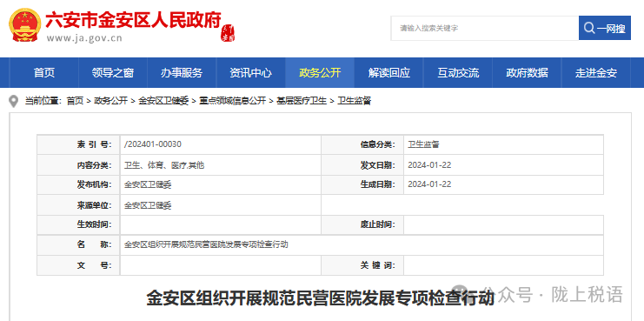Image resolution: width=644 pixels, height=321 pixels.
Task: Click the 内容分类 label cell
Action: (78, 165)
